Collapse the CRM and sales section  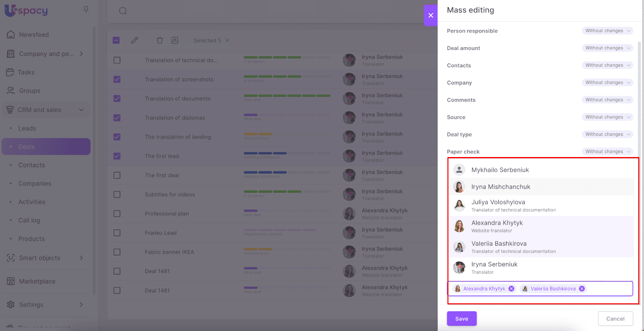pyautogui.click(x=81, y=110)
